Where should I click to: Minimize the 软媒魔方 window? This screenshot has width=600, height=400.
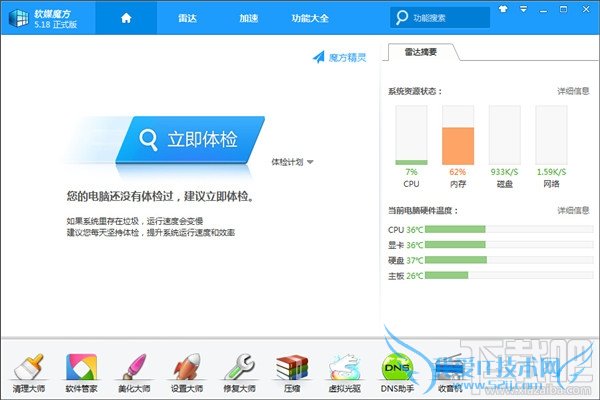(543, 10)
